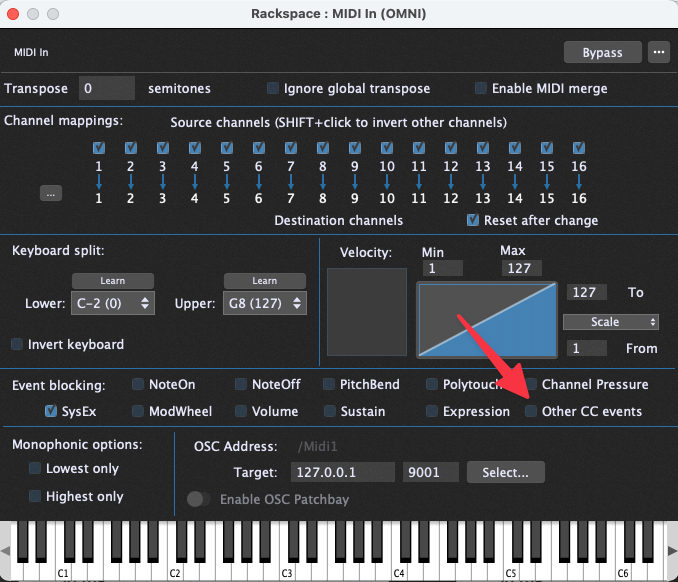
Task: Open the three-dots menu beside Bypass
Action: (657, 52)
